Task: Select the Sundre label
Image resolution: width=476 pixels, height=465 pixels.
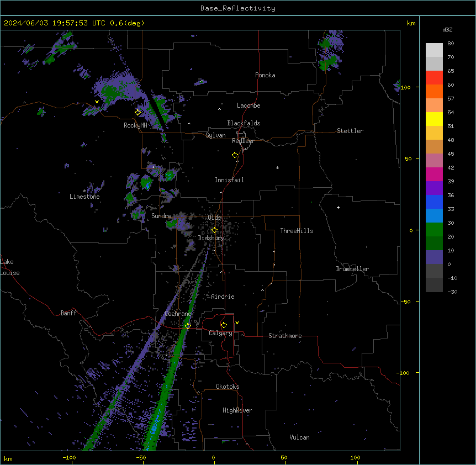Action: (x=161, y=216)
